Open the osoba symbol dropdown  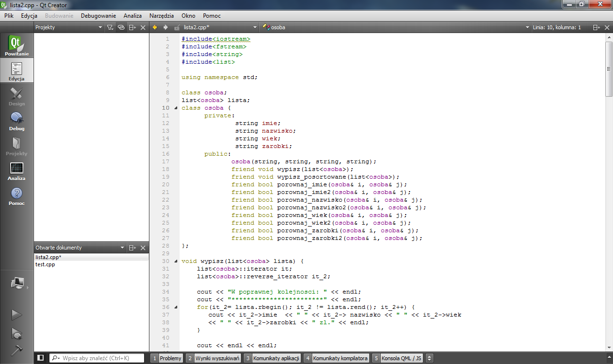pyautogui.click(x=527, y=27)
